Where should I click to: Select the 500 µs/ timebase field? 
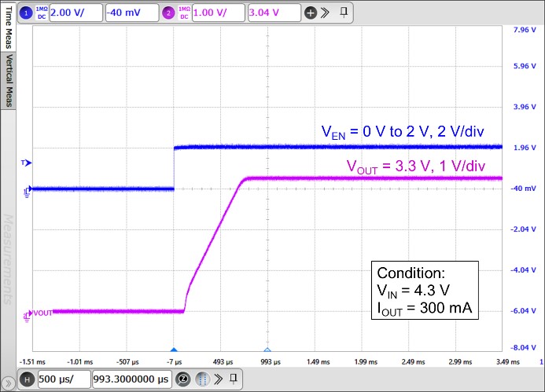point(64,379)
